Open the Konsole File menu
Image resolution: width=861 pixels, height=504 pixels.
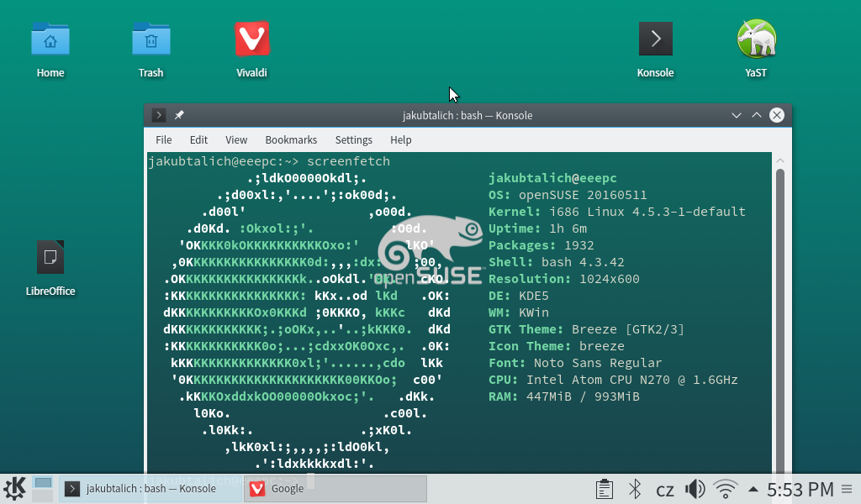point(164,139)
